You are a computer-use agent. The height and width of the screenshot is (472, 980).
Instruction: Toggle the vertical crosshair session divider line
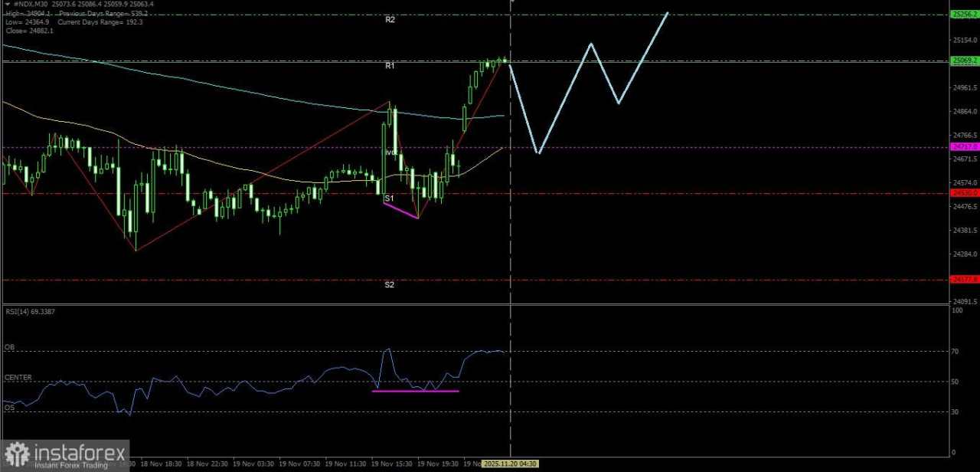(510, 230)
